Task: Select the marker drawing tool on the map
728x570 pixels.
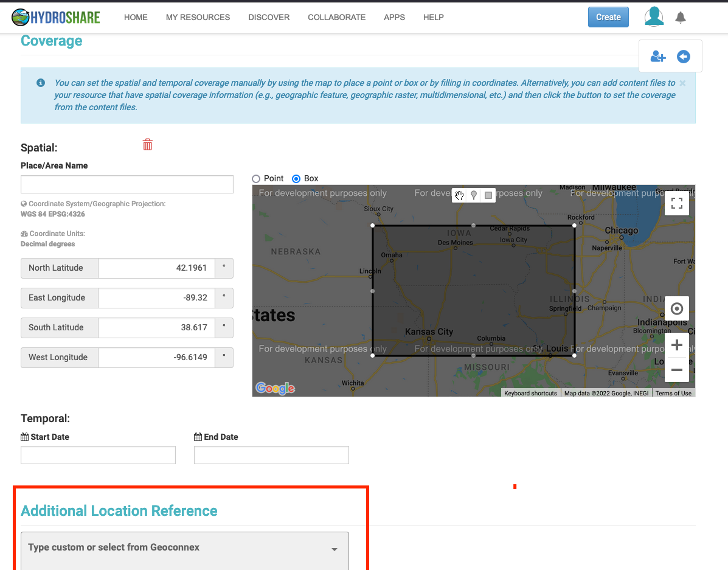Action: click(x=474, y=195)
